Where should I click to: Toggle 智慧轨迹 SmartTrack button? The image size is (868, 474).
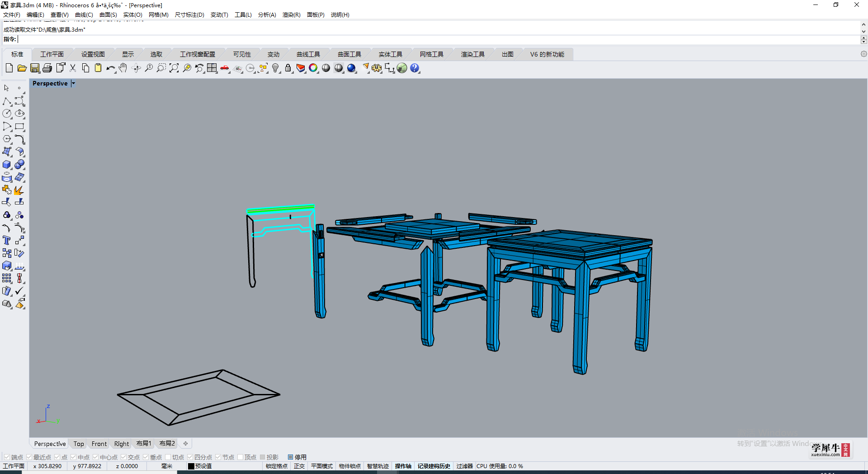click(378, 466)
